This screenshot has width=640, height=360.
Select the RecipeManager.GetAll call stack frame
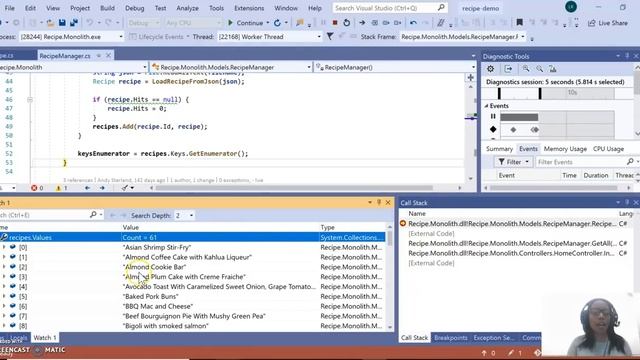coord(512,243)
